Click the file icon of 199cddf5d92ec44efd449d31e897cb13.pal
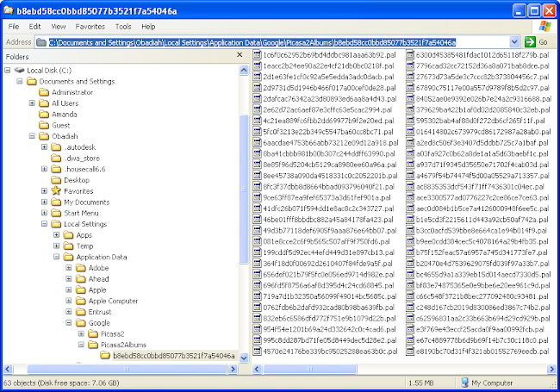The width and height of the screenshot is (560, 392). [257, 252]
